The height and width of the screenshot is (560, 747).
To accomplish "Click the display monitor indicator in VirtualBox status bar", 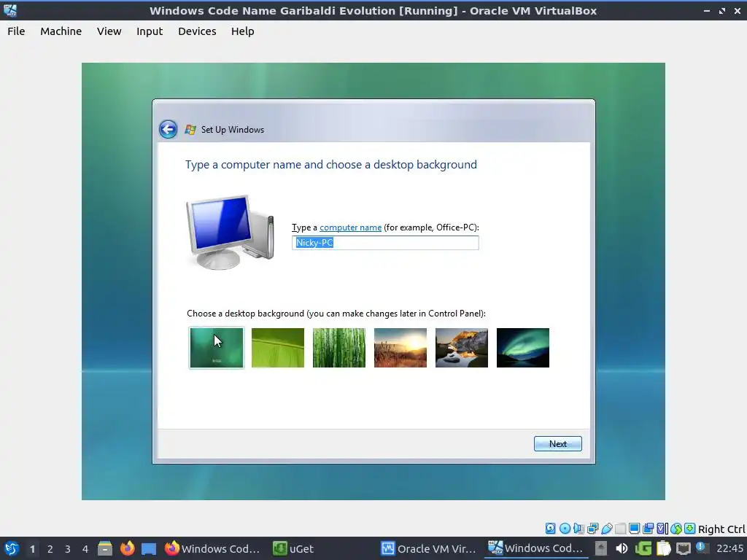I will [634, 528].
